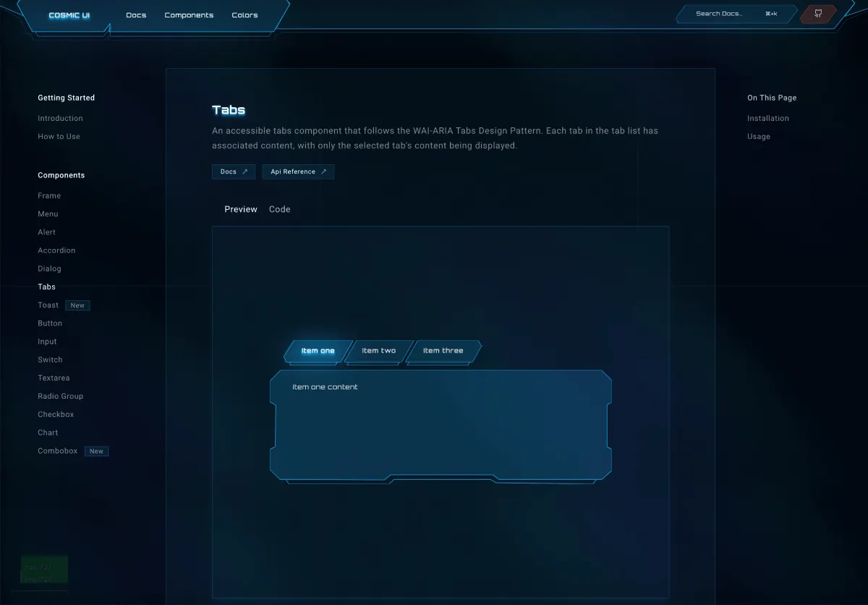868x605 pixels.
Task: Activate the Item one tab
Action: click(318, 351)
